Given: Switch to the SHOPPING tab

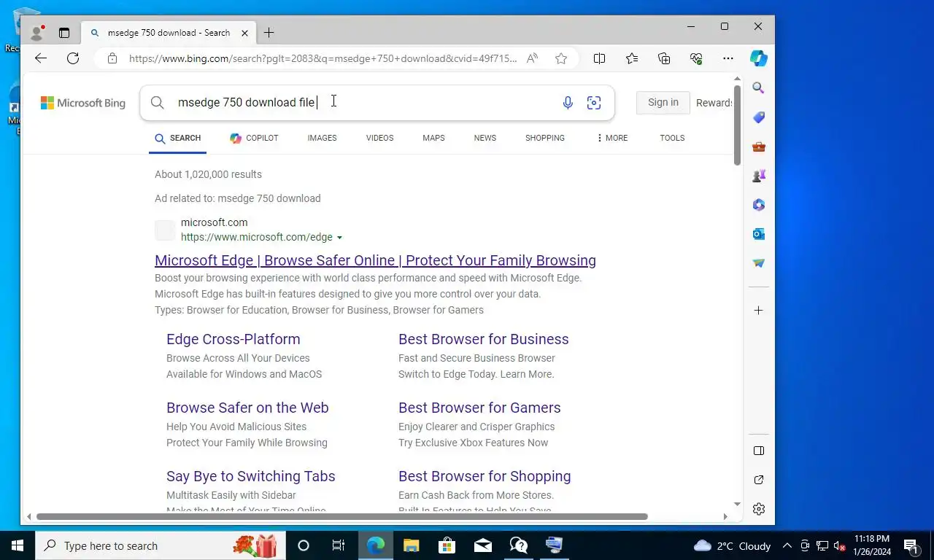Looking at the screenshot, I should pyautogui.click(x=545, y=138).
